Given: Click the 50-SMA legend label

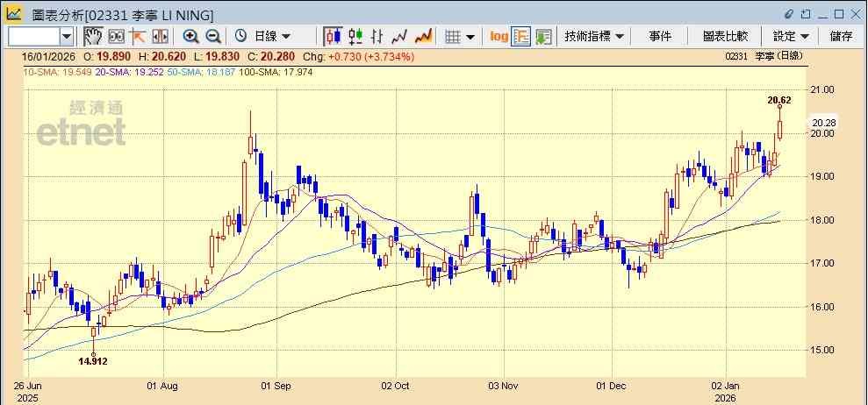Looking at the screenshot, I should (201, 72).
